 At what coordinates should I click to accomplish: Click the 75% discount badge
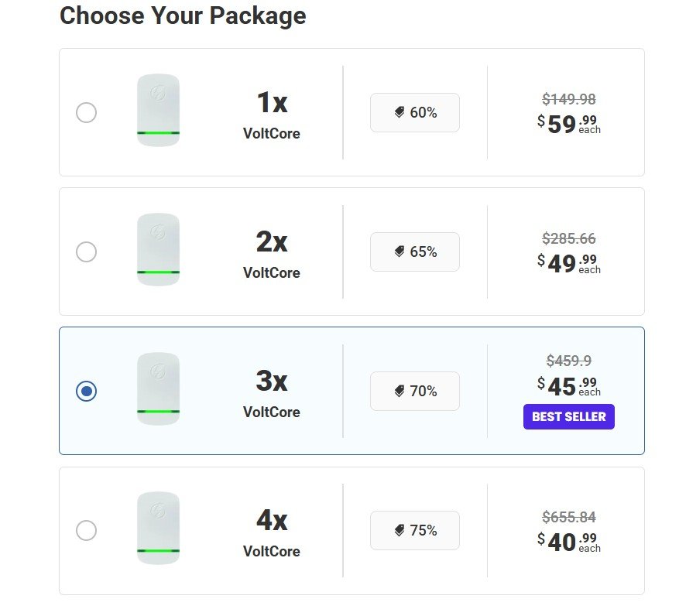(x=415, y=531)
